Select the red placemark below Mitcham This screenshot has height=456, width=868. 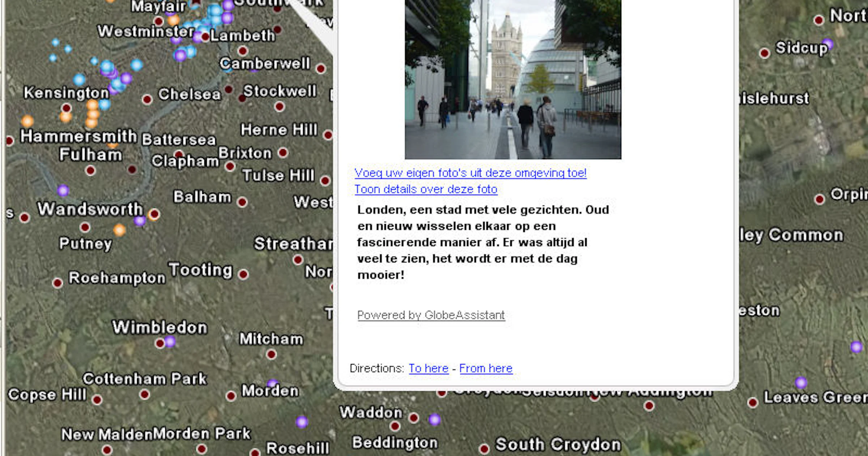point(271,354)
